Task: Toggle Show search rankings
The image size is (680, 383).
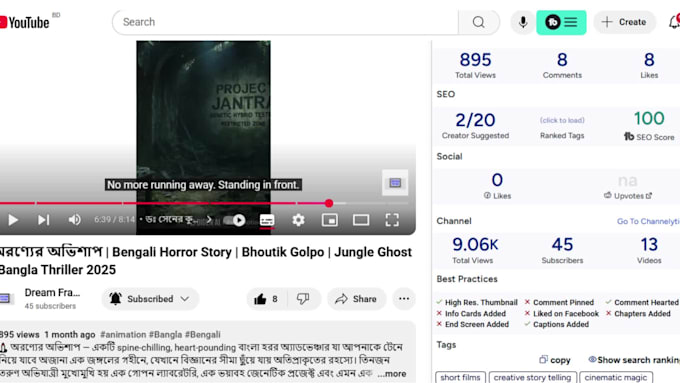Action: [634, 360]
